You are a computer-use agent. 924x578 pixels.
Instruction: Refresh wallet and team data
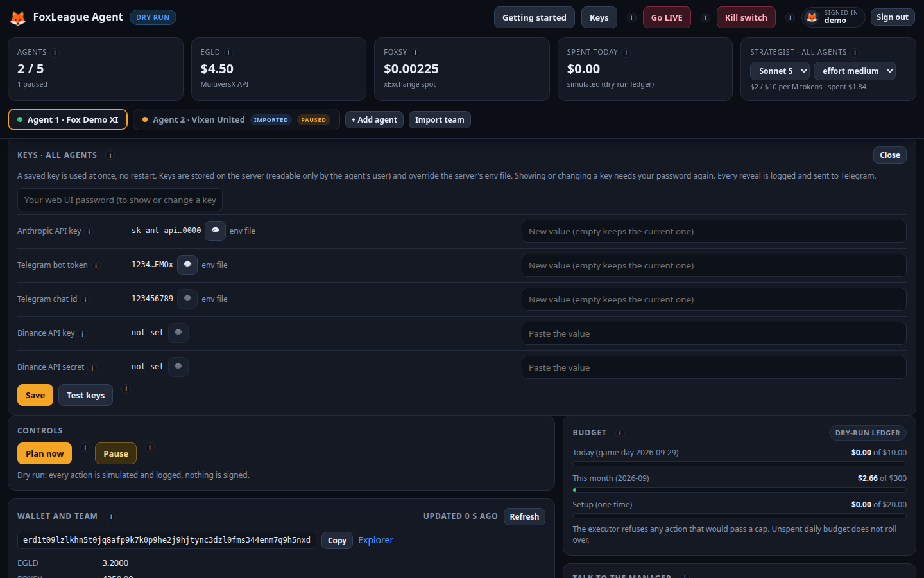click(x=524, y=517)
